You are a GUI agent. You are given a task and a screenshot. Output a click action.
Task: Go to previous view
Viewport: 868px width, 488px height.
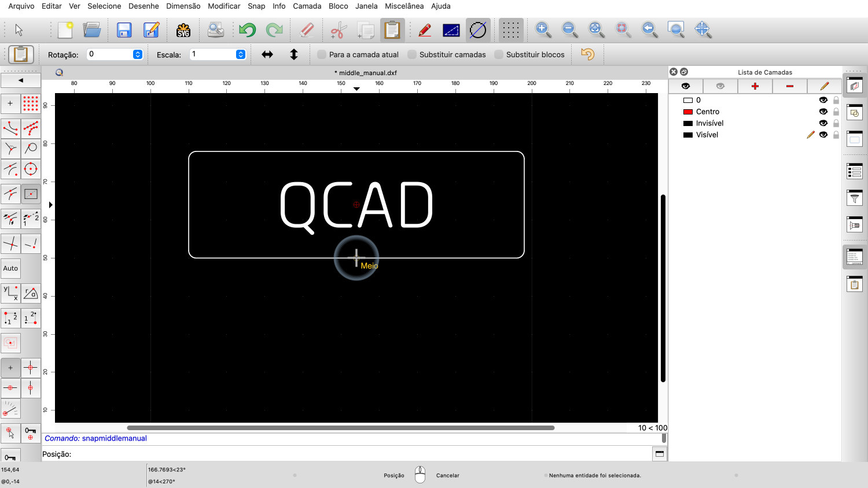(x=649, y=29)
